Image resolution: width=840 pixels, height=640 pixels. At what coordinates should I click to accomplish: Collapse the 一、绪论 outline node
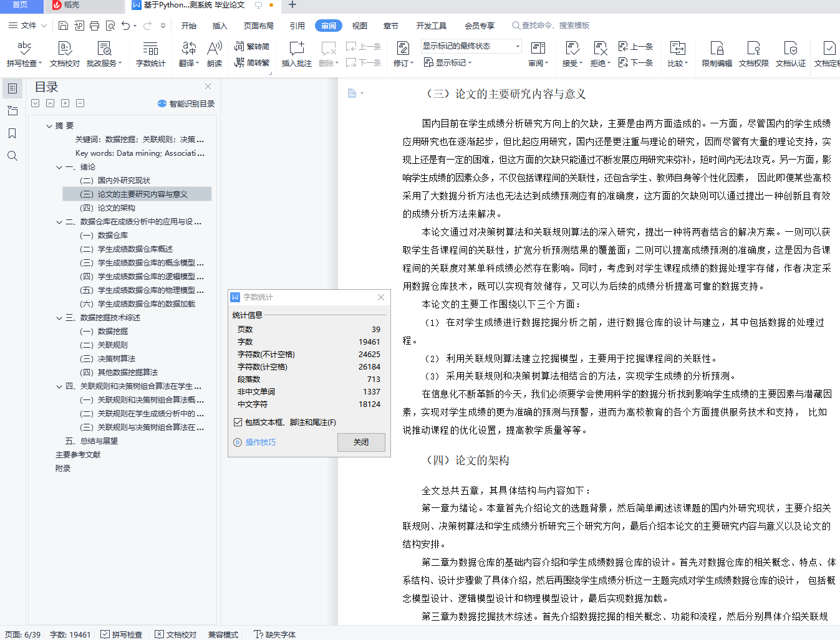coord(59,167)
